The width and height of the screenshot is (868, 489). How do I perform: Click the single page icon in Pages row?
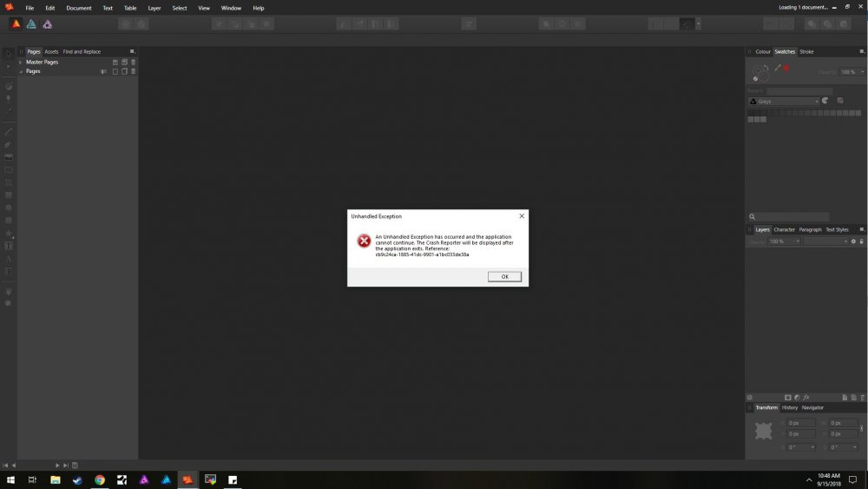coord(115,71)
